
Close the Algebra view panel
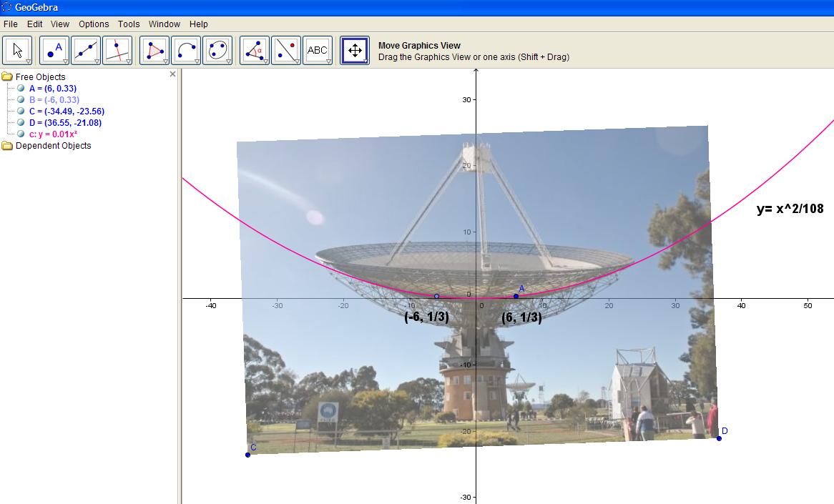point(172,74)
